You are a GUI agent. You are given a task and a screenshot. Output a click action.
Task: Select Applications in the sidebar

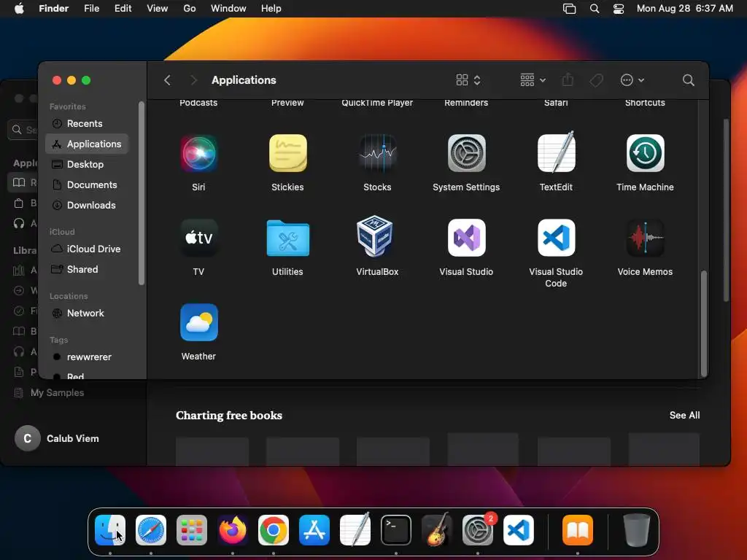click(87, 144)
